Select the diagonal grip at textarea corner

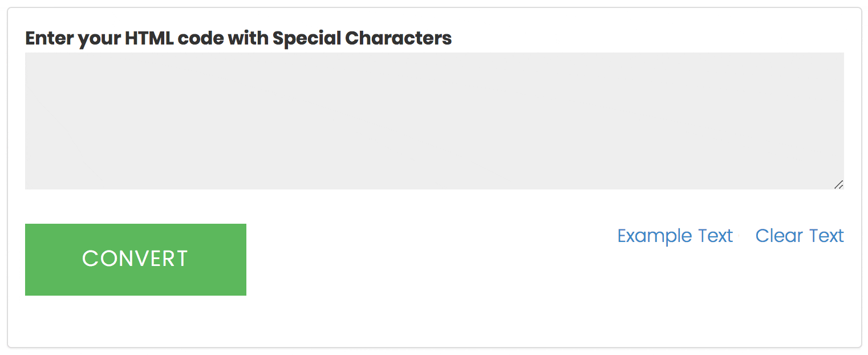pyautogui.click(x=838, y=184)
